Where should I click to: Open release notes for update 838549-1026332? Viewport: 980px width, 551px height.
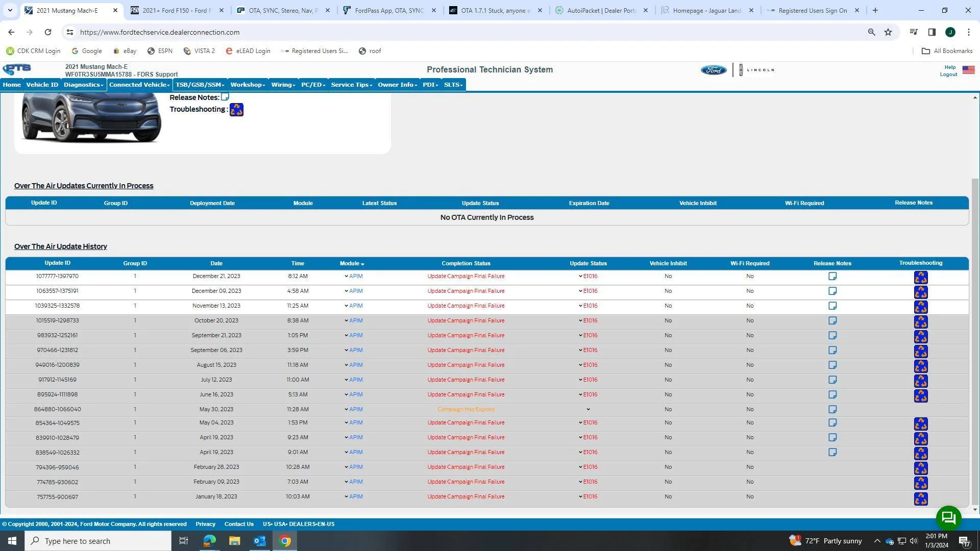(832, 453)
